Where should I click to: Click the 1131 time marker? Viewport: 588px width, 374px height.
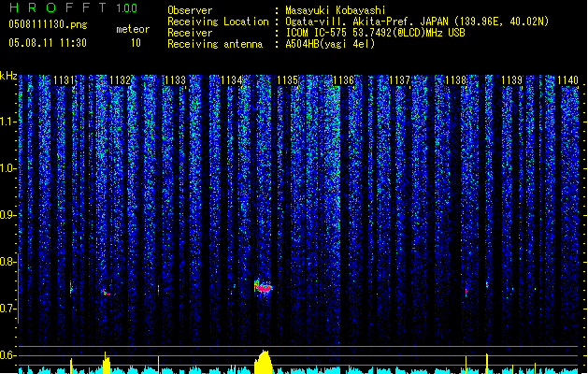[64, 79]
